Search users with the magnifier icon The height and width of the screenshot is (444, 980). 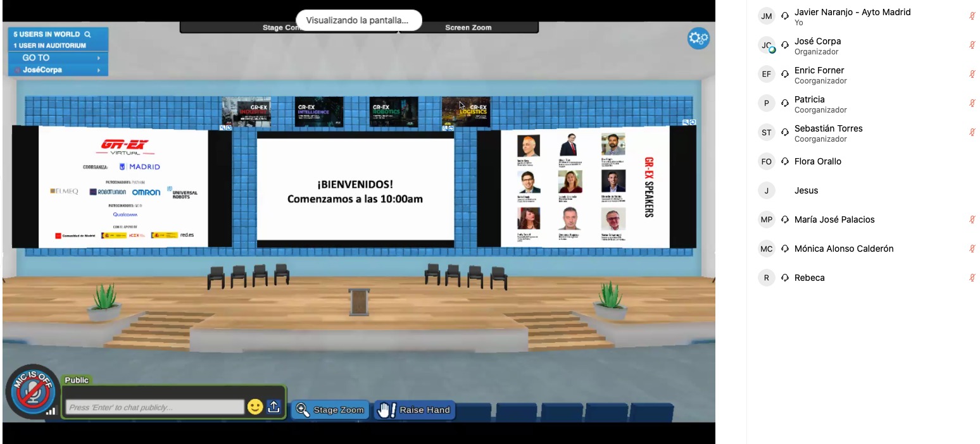[x=88, y=34]
